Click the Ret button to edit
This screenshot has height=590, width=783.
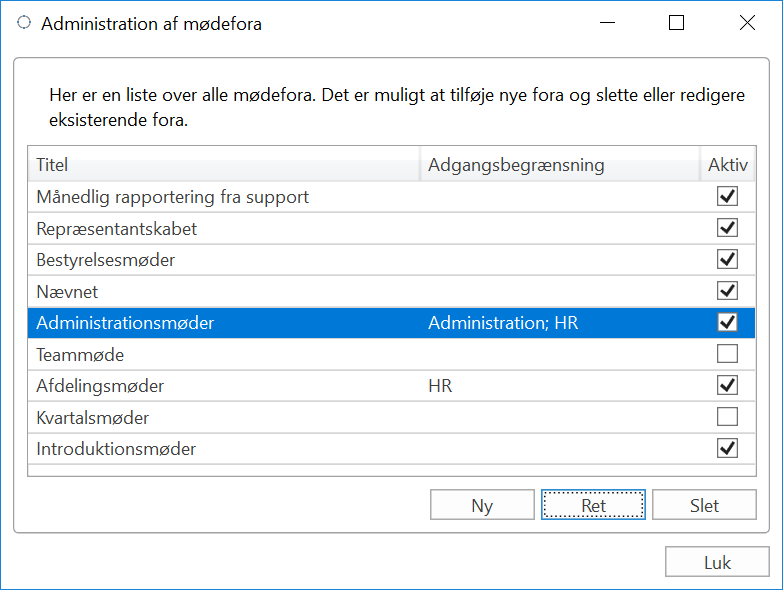(x=593, y=506)
